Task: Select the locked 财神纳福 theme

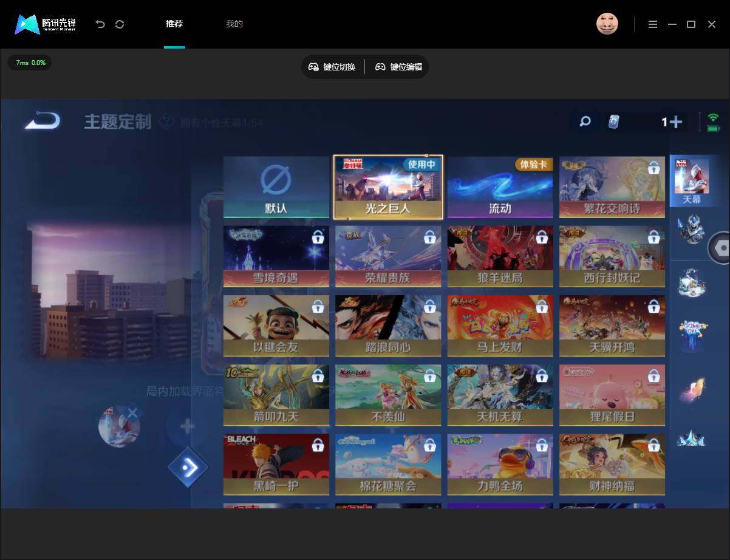Action: tap(612, 464)
